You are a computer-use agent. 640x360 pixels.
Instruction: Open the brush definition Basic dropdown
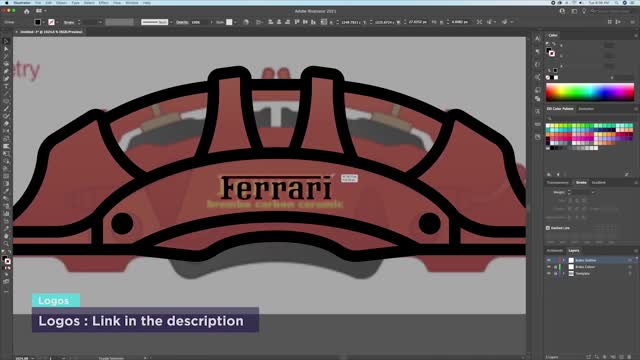[171, 22]
